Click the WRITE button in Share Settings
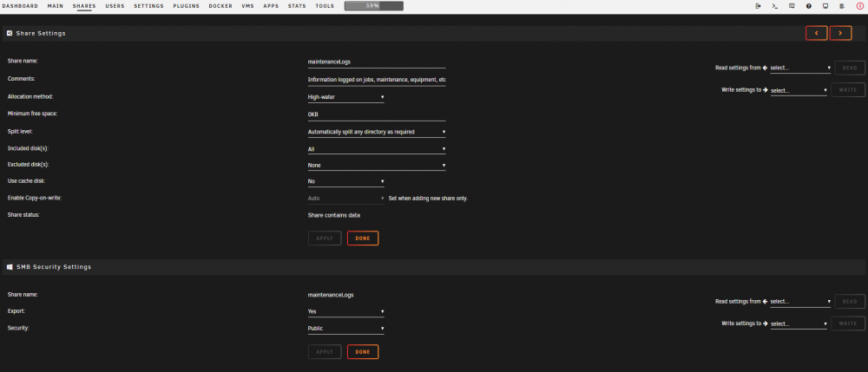Image resolution: width=868 pixels, height=372 pixels. 848,89
